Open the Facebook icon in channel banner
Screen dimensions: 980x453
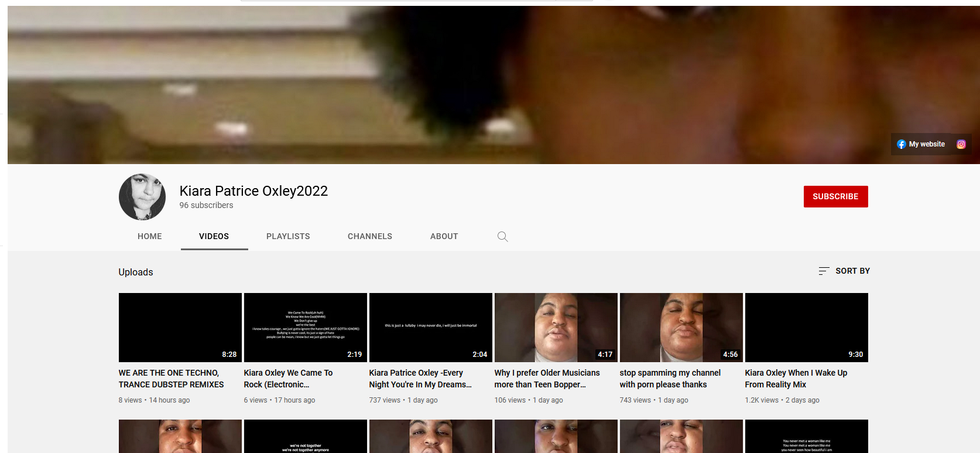[902, 144]
